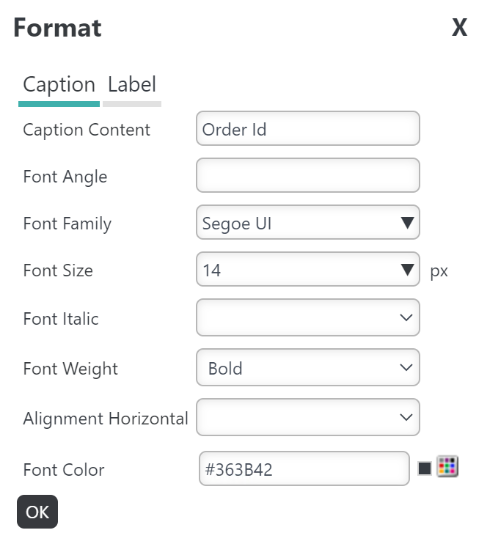488x539 pixels.
Task: Open the empty Font Italic dropdown
Action: [308, 317]
